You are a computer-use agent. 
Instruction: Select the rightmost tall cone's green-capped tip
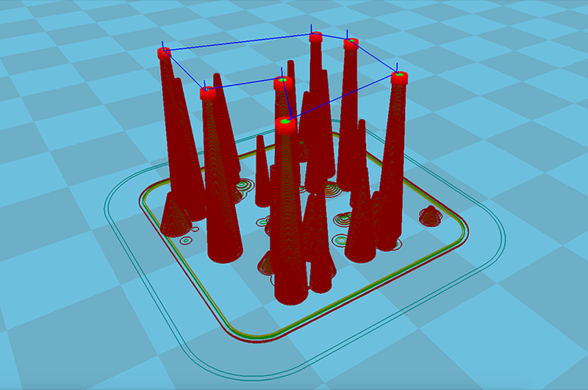pyautogui.click(x=398, y=76)
